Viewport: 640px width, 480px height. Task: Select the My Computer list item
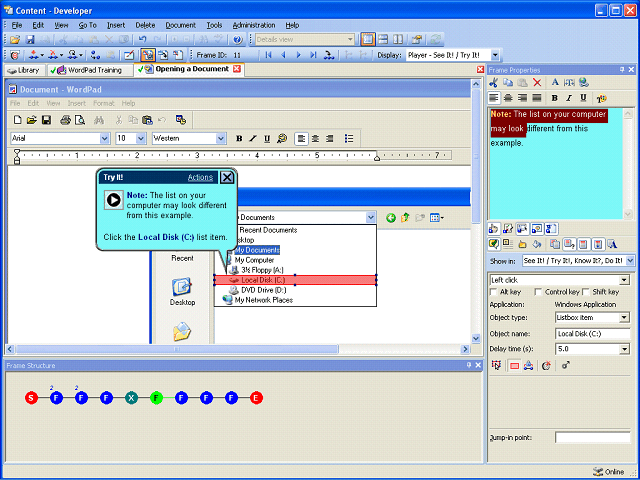(254, 260)
